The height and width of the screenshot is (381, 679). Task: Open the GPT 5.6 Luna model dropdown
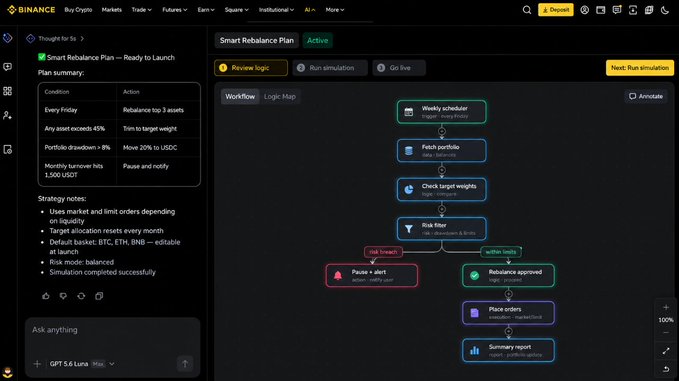tap(82, 364)
